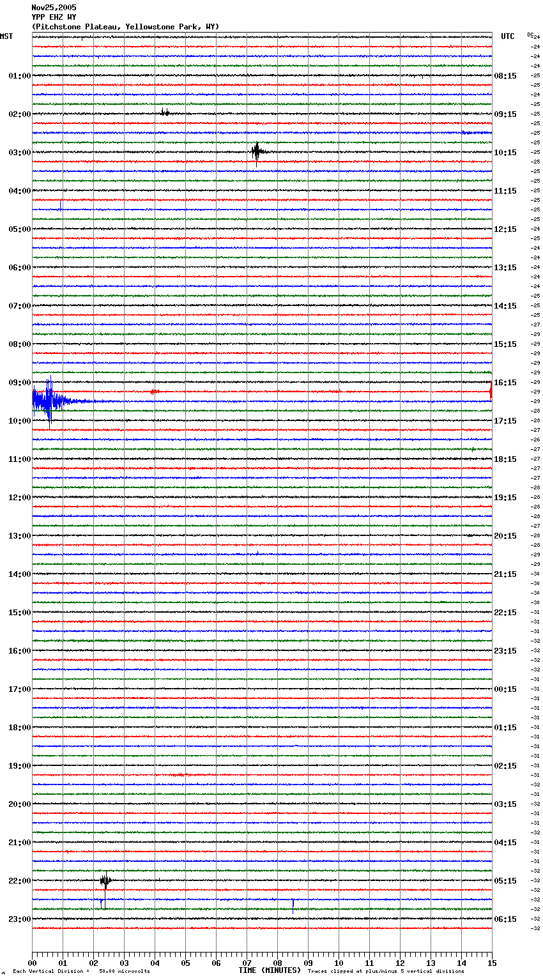Click the 05:00 MST time label
Screen dimensions: 543x980
coord(20,229)
